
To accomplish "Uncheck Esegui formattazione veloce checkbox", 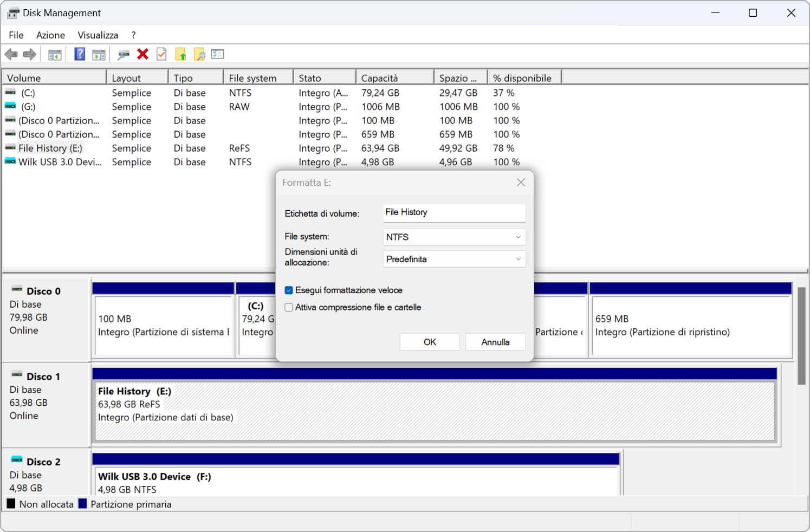I will tap(289, 290).
